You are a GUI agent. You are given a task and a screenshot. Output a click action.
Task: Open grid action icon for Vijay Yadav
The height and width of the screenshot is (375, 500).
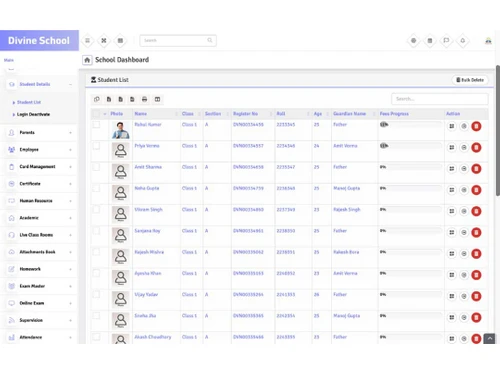(452, 296)
